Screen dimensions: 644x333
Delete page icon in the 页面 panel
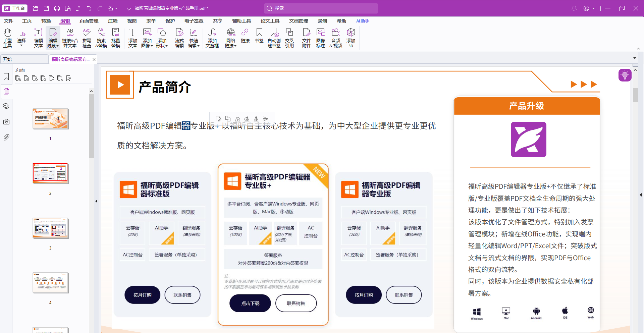60,78
